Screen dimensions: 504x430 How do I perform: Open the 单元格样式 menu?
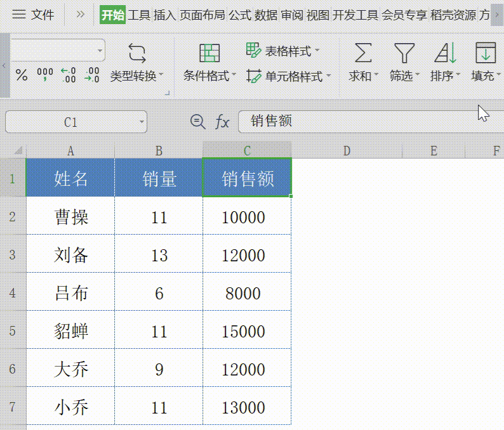click(x=289, y=76)
